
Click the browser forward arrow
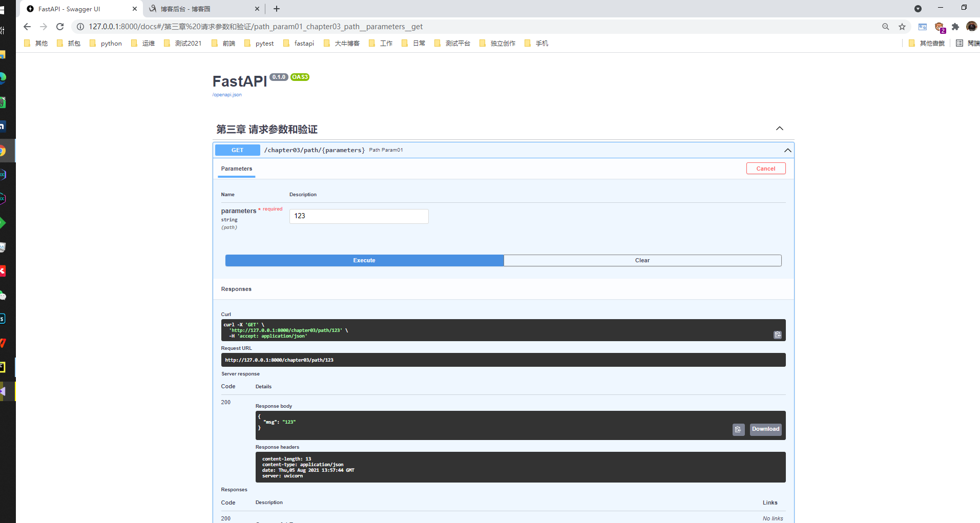(x=44, y=27)
